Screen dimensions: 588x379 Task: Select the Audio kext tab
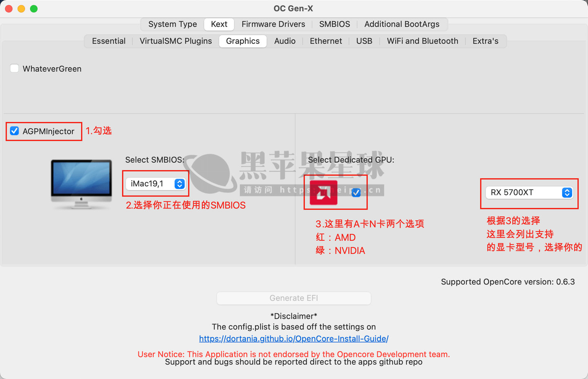tap(285, 41)
